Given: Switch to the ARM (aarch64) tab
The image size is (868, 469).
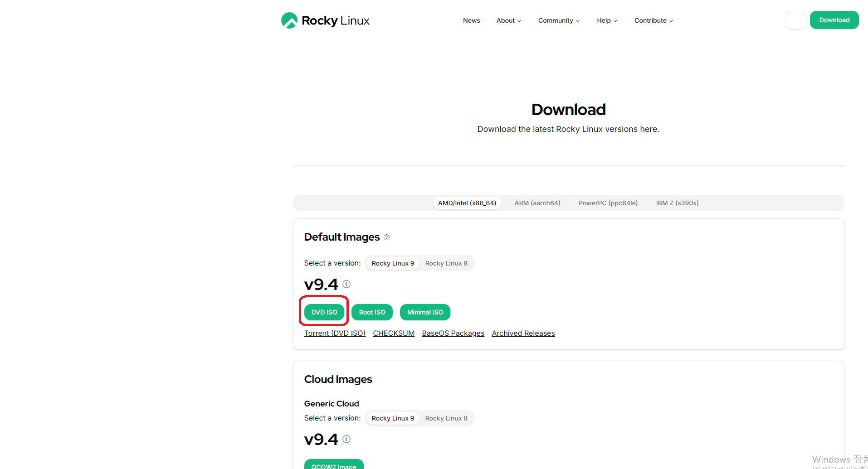Looking at the screenshot, I should point(537,203).
